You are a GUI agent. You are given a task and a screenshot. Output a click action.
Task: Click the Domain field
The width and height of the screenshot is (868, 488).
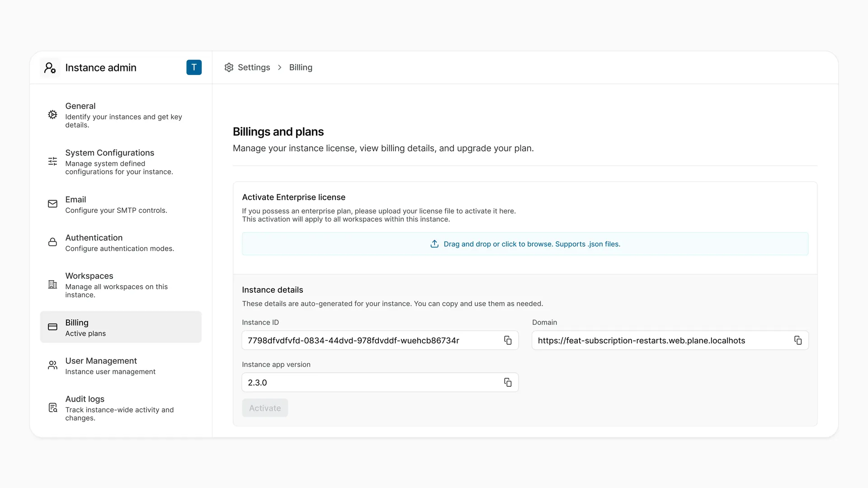[x=670, y=340]
